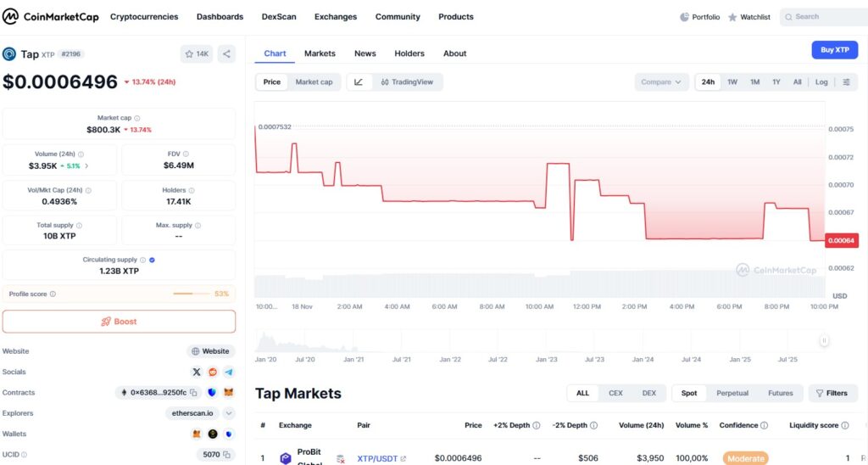This screenshot has height=465, width=868.
Task: Filter markets by DEX
Action: 648,393
